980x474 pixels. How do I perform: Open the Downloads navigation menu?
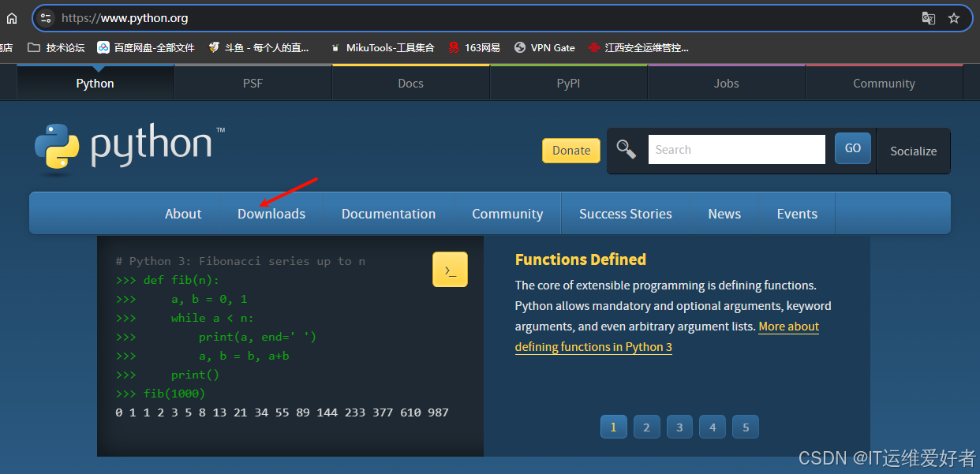pos(271,214)
